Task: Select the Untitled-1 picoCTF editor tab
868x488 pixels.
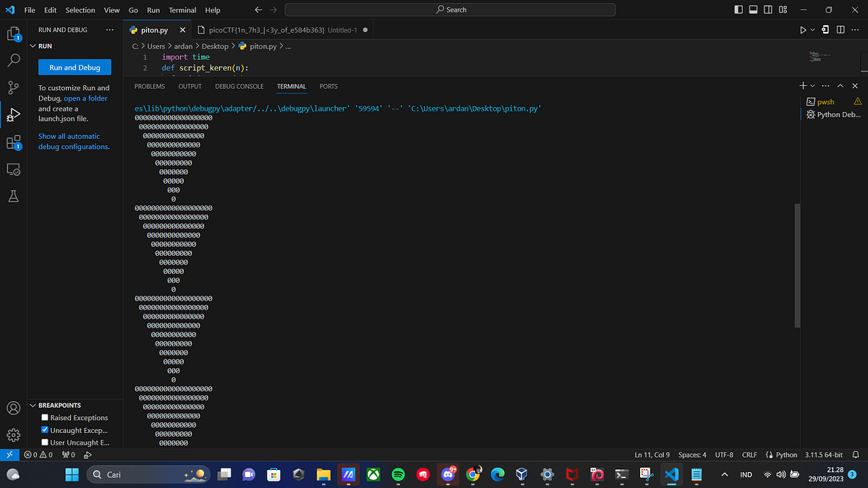Action: coord(283,30)
